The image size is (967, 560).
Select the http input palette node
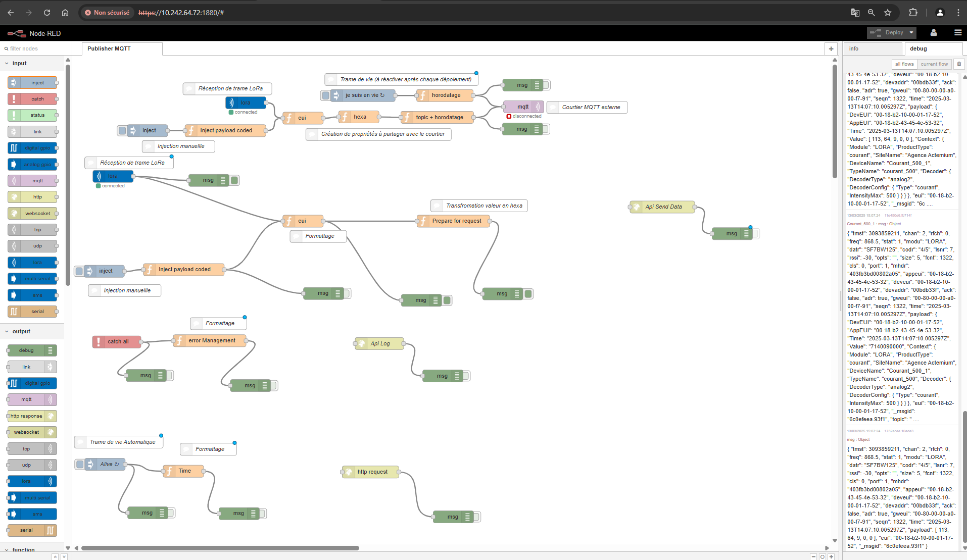(x=32, y=197)
